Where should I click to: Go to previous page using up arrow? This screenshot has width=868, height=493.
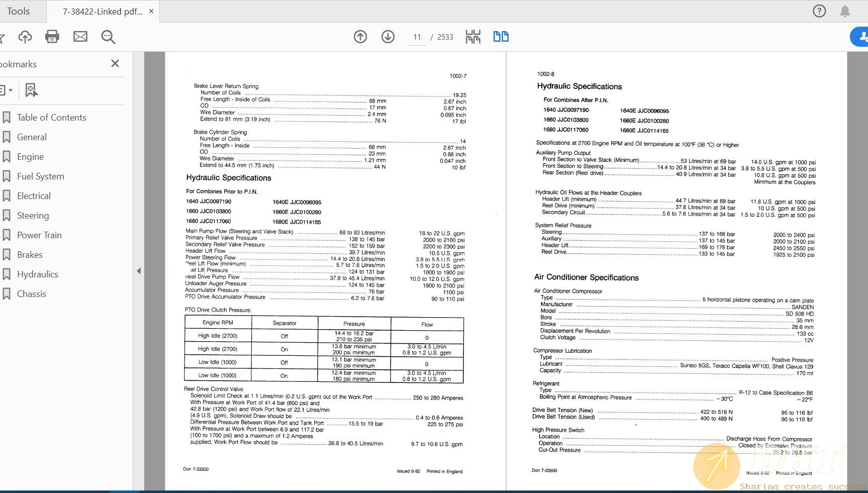360,37
